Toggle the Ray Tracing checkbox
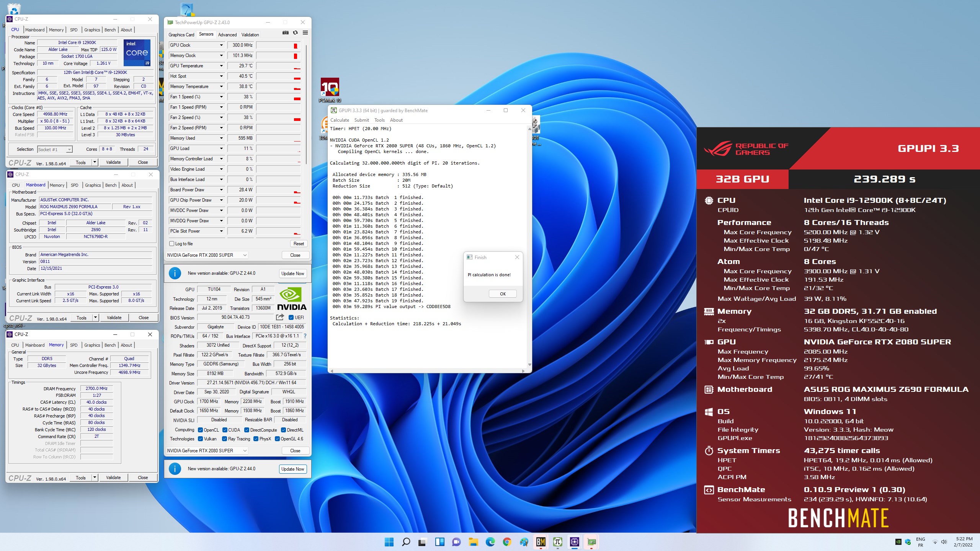The image size is (980, 551). 225,439
